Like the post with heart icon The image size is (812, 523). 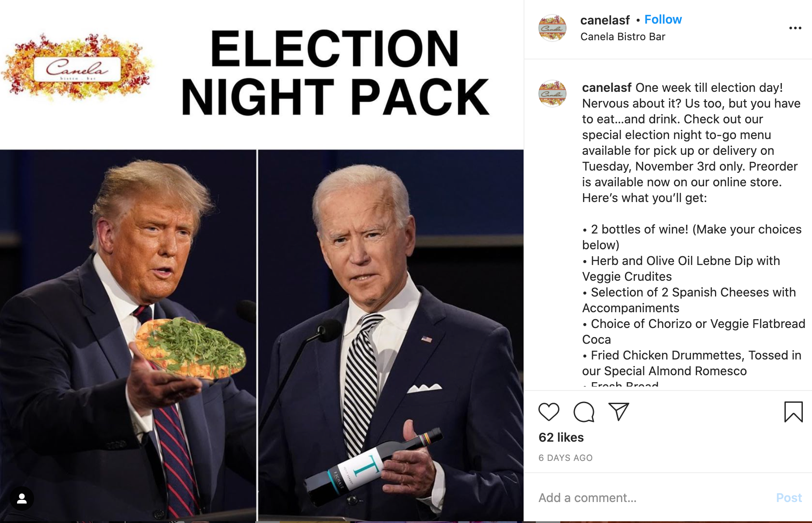[x=548, y=412]
